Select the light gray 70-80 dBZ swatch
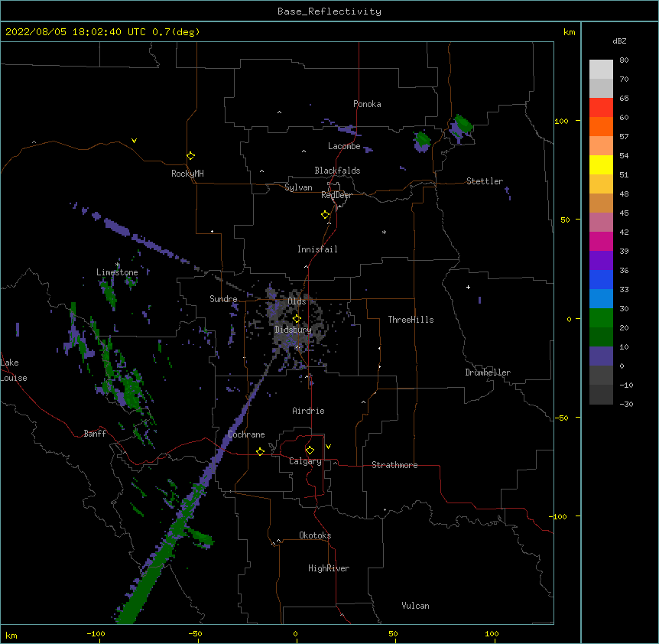 [x=601, y=70]
